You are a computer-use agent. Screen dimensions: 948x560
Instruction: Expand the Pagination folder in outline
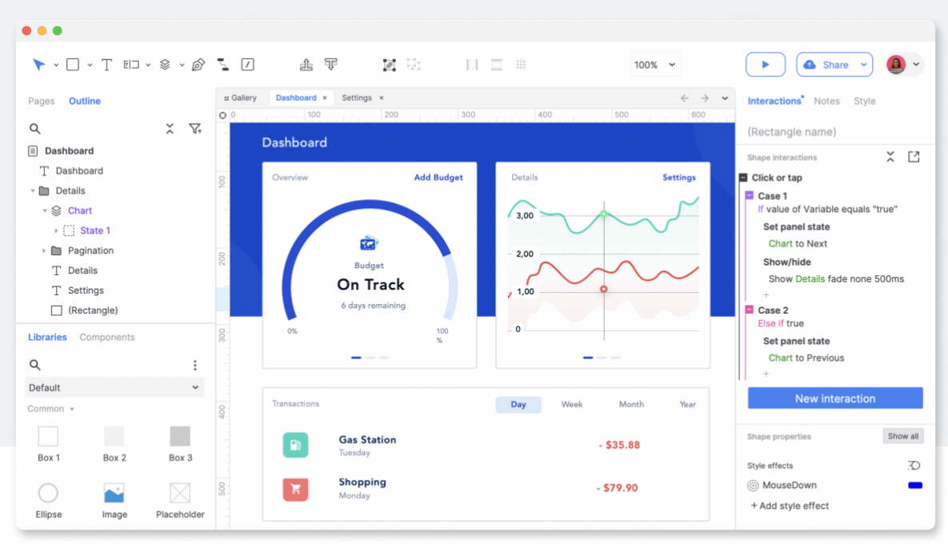click(44, 251)
